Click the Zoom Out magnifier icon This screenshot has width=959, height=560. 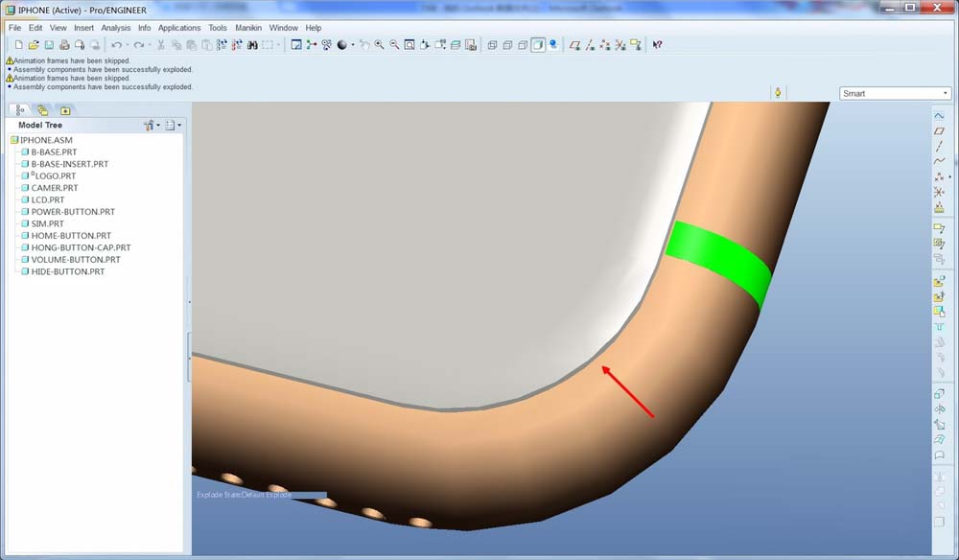coord(394,45)
